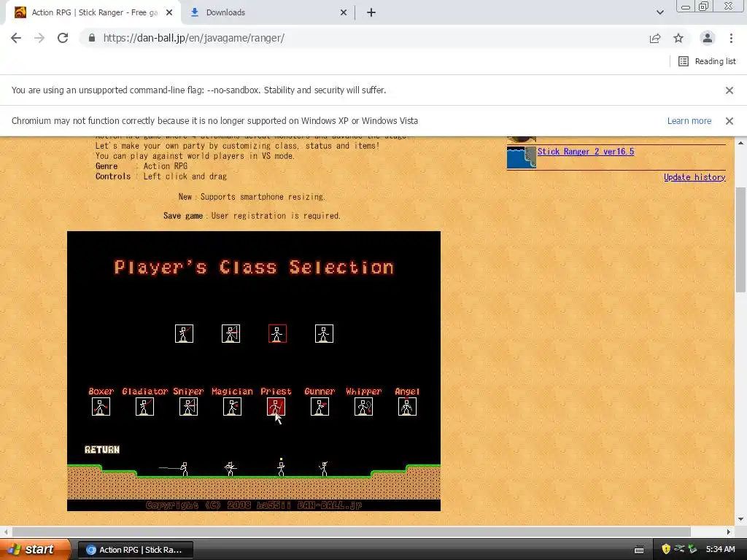Viewport: 747px width, 560px height.
Task: Choose the first party member slot
Action: click(x=185, y=334)
